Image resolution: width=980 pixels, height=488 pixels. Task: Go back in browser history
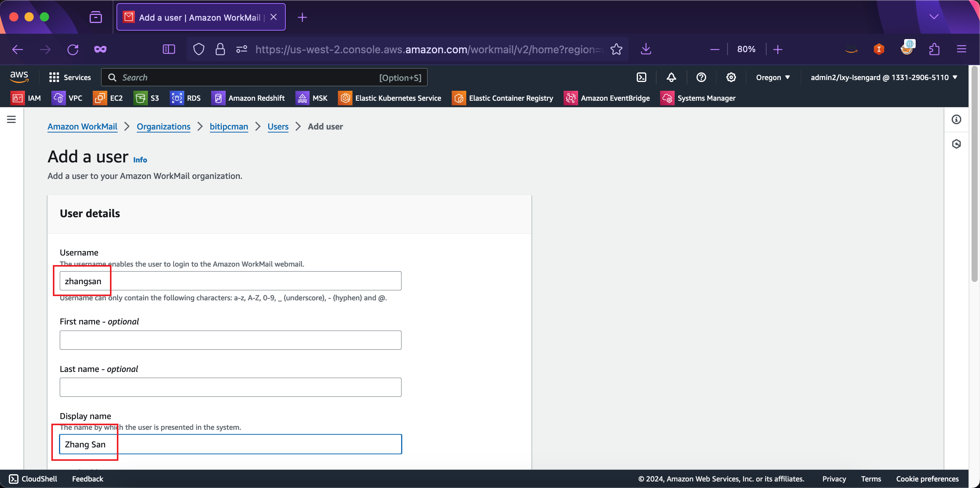point(18,49)
